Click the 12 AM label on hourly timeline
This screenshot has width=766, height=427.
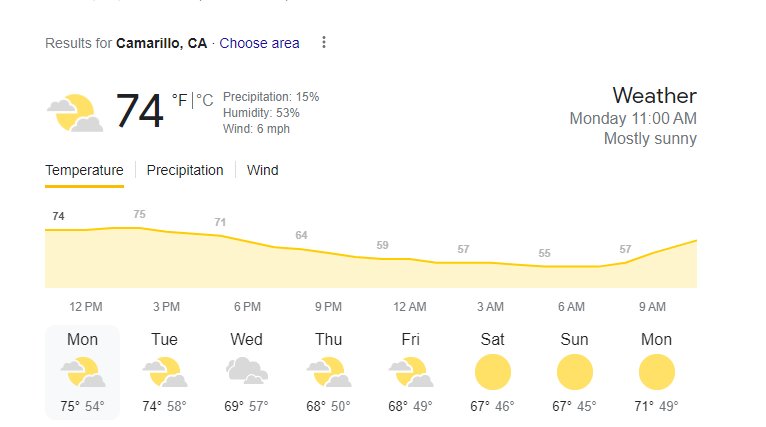point(409,307)
